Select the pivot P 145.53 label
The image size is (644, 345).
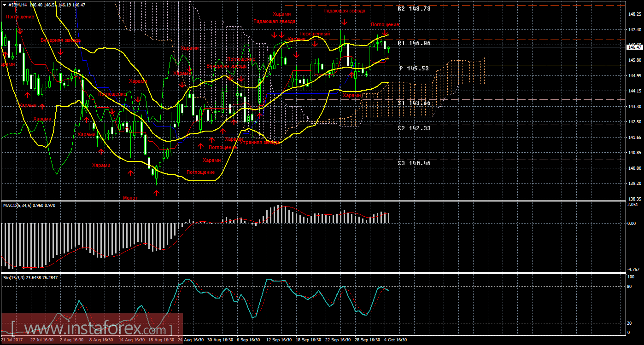pyautogui.click(x=414, y=68)
